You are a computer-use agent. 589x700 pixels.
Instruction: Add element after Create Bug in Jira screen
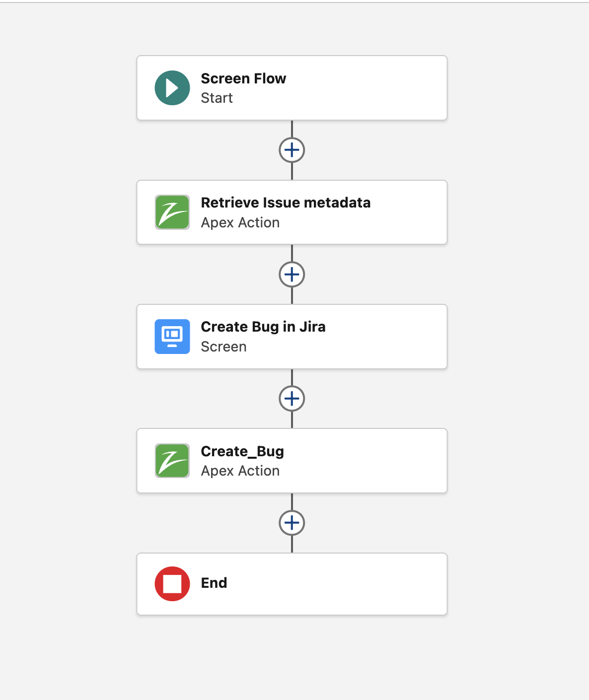(292, 399)
